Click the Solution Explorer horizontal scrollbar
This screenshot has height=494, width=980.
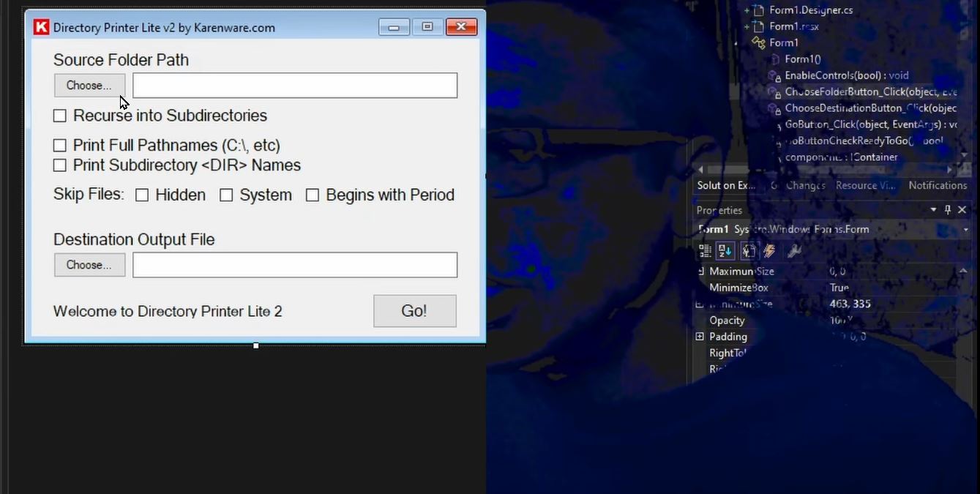point(820,170)
